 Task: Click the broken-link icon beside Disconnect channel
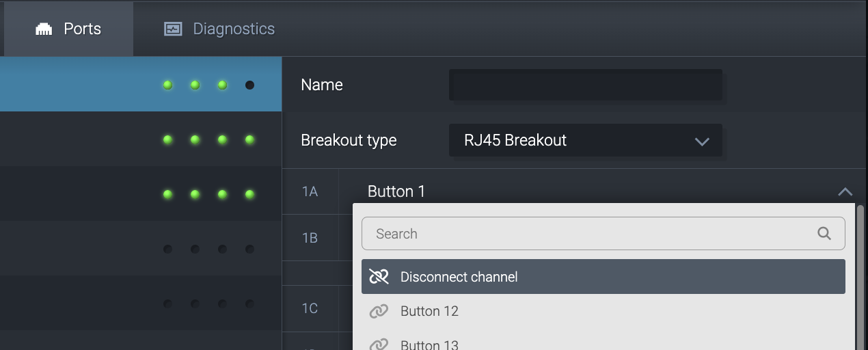click(379, 277)
